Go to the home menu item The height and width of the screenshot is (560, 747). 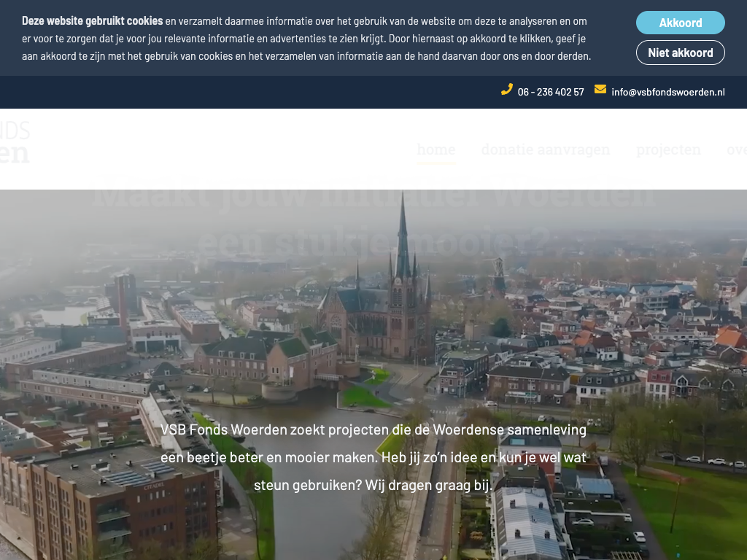point(436,149)
